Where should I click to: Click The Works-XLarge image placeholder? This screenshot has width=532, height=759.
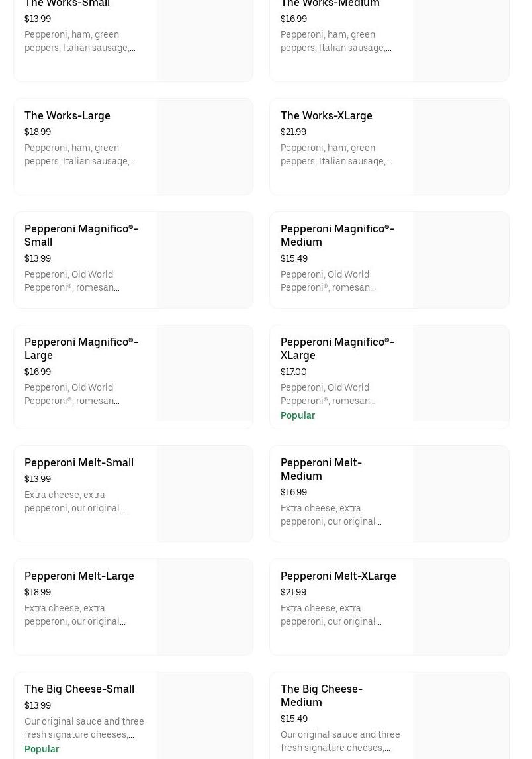pyautogui.click(x=461, y=147)
